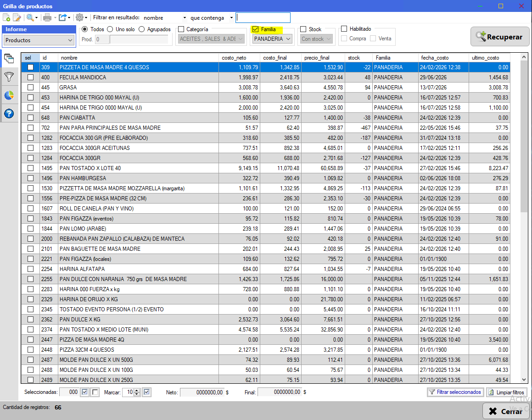
Task: Enable the Habilitado checkbox
Action: tap(344, 29)
